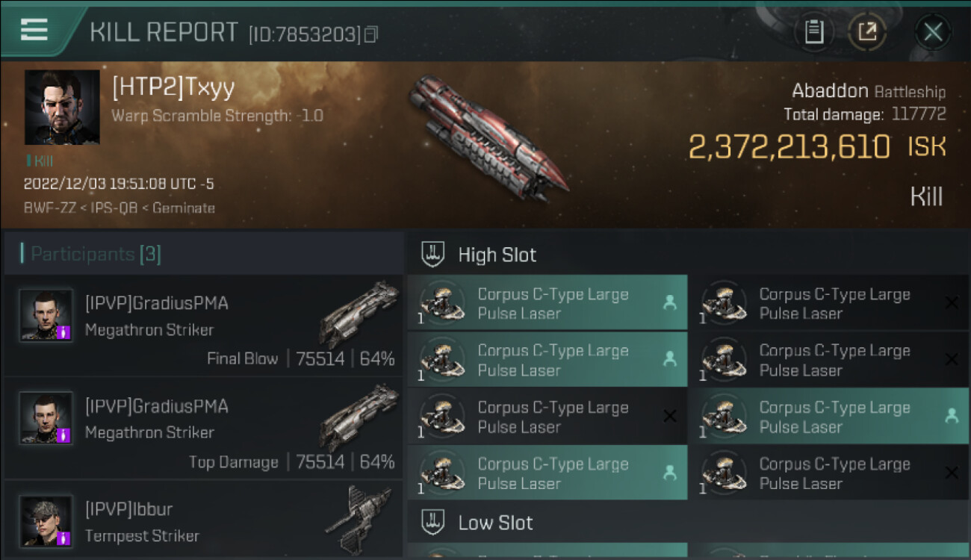Screen dimensions: 971x560
Task: Open the Top Damage GradiusPMA portrait
Action: pos(46,418)
